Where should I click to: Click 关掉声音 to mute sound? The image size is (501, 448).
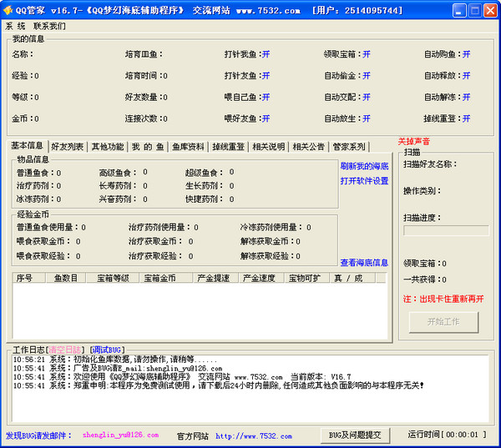pyautogui.click(x=414, y=142)
